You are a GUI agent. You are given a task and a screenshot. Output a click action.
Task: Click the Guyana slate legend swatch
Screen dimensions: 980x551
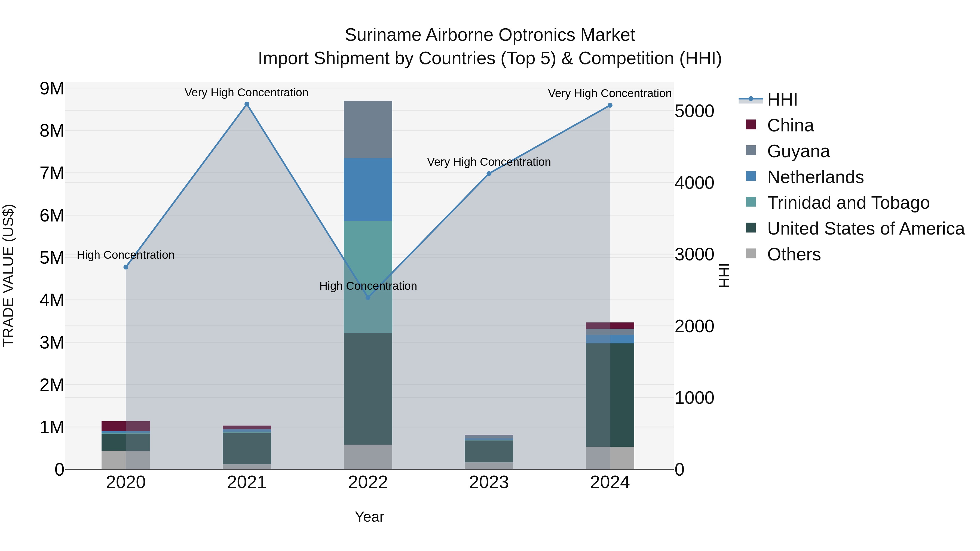coord(751,150)
